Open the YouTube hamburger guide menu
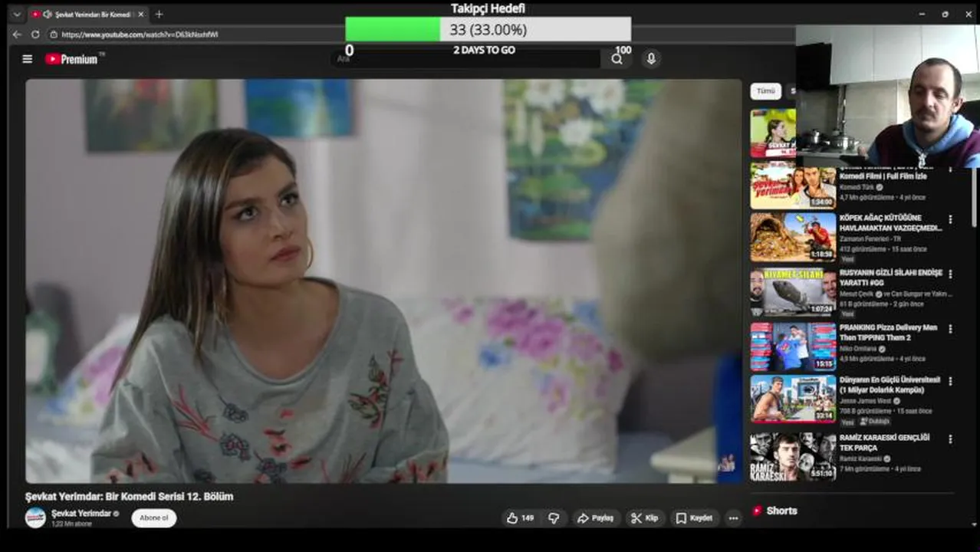The height and width of the screenshot is (552, 980). (28, 59)
